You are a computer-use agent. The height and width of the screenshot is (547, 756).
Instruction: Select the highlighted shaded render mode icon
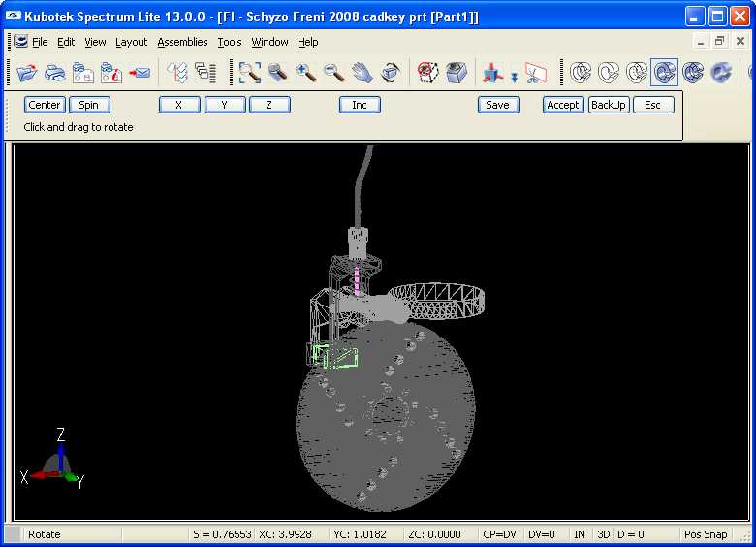click(x=664, y=73)
